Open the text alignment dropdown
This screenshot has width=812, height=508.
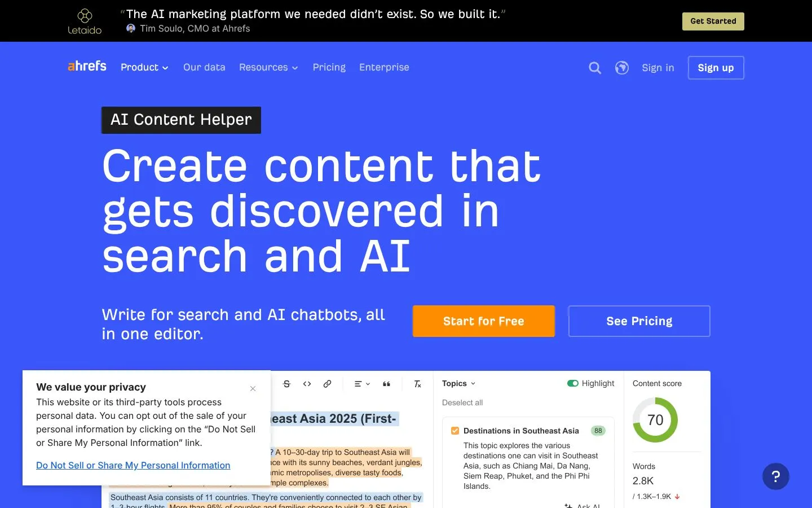click(362, 384)
